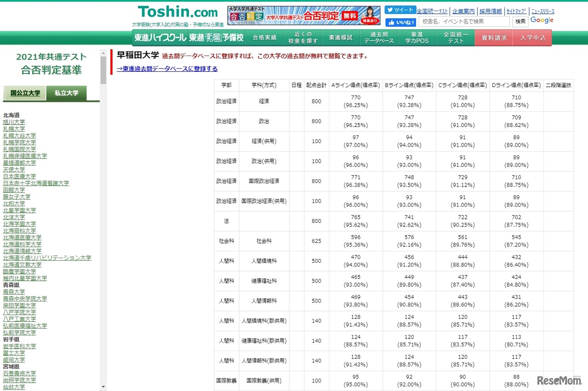Open the 過去問データベース menu item
This screenshot has width=588, height=391.
point(379,38)
